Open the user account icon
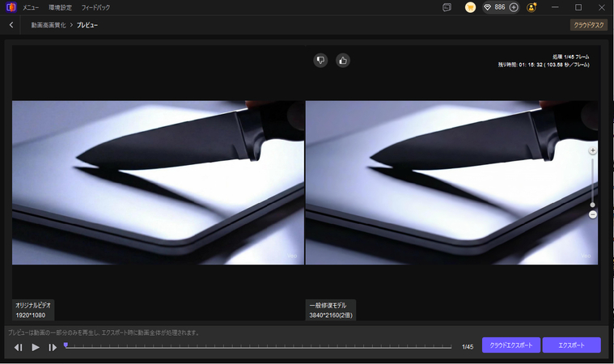The image size is (614, 364). 531,7
